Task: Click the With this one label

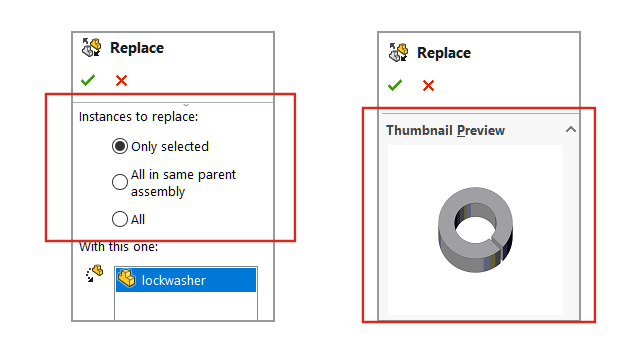Action: coord(118,247)
